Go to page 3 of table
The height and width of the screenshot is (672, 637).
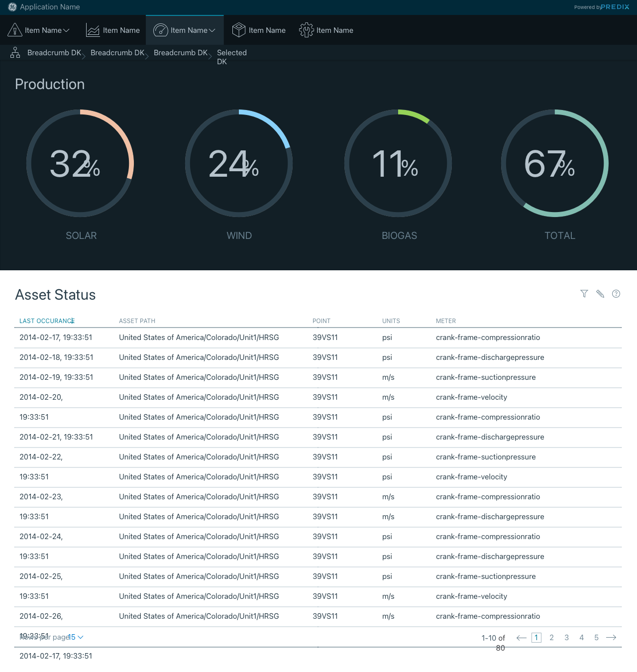pos(566,638)
